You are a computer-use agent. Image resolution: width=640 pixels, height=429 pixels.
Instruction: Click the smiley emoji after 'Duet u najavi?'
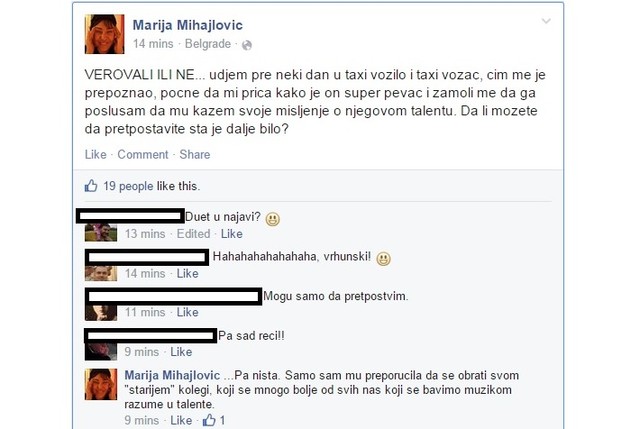pyautogui.click(x=273, y=219)
